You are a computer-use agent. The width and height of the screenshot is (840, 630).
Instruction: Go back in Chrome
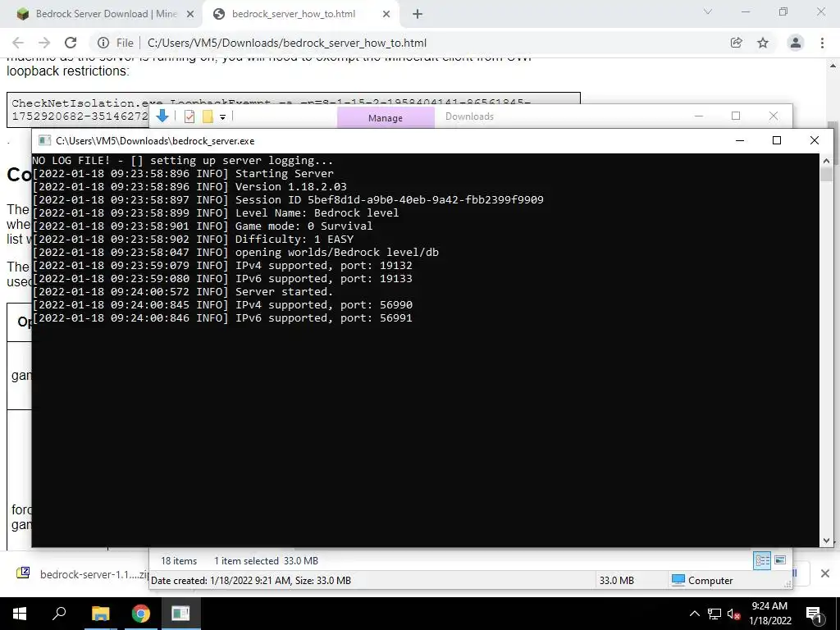[18, 43]
